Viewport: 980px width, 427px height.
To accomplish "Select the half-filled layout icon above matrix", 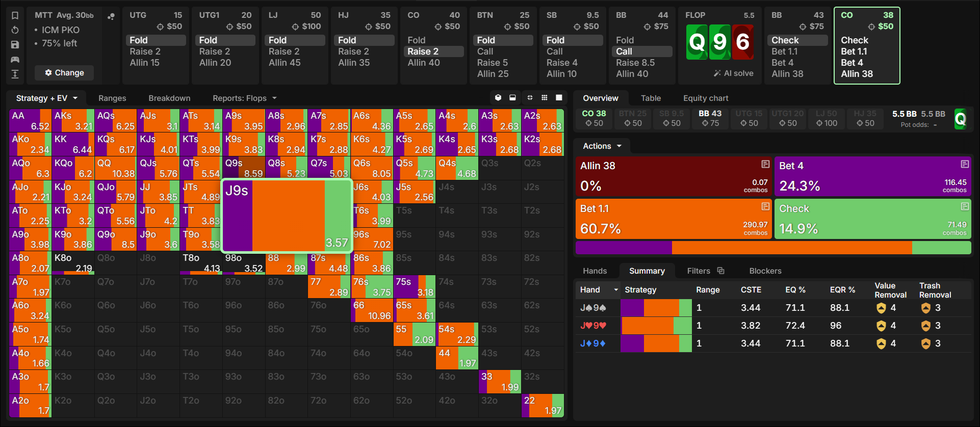I will coord(512,98).
